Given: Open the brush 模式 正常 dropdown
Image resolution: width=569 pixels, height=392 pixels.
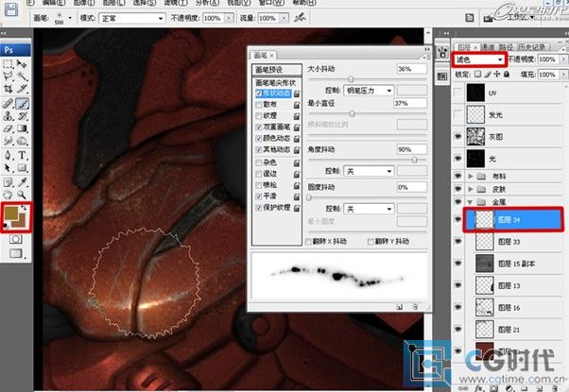Looking at the screenshot, I should pyautogui.click(x=132, y=18).
